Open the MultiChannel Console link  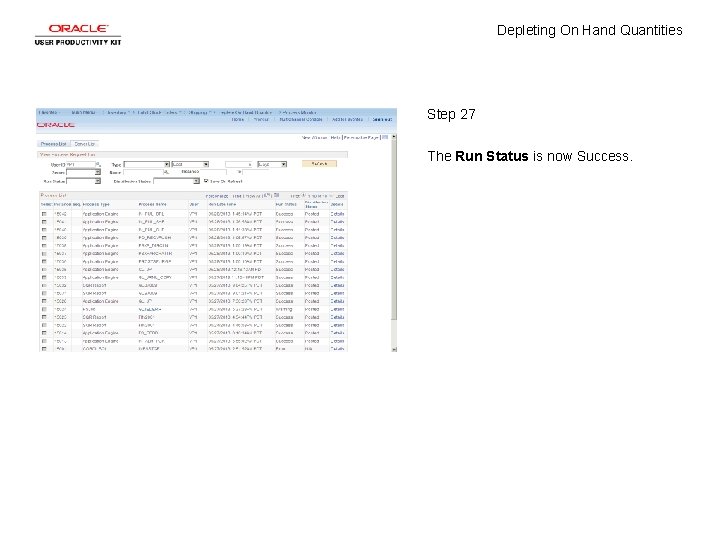(x=301, y=119)
